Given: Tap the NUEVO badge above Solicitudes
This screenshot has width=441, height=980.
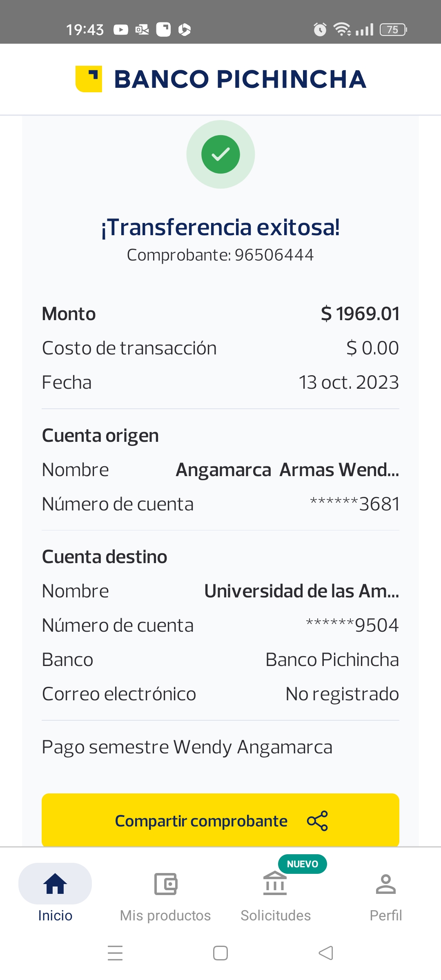Looking at the screenshot, I should click(302, 864).
